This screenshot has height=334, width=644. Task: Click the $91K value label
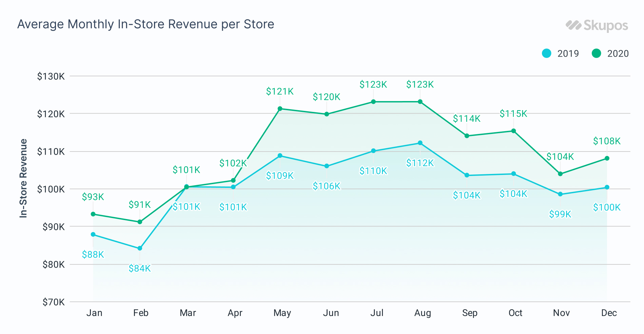click(x=140, y=205)
